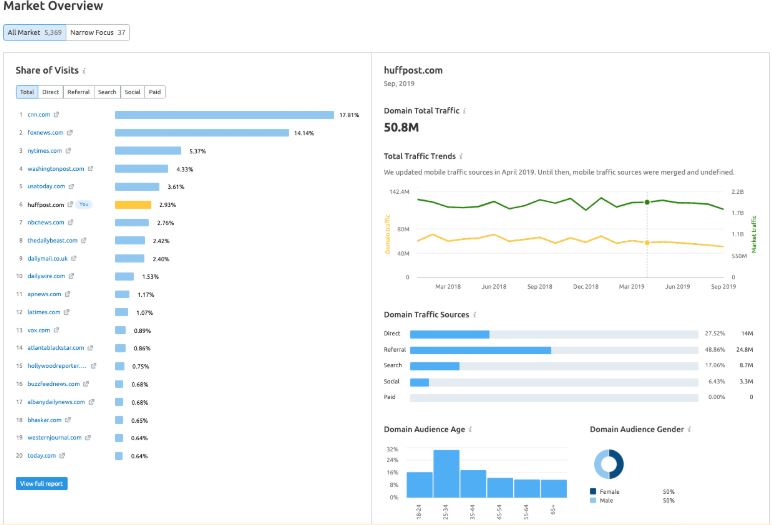The width and height of the screenshot is (772, 525).
Task: Show info tooltip for Domain Total Traffic
Action: [464, 111]
